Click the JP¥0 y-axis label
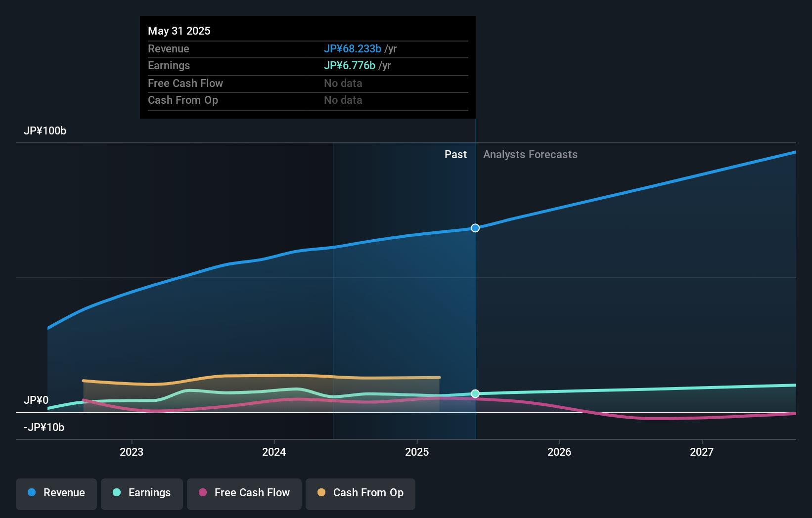 pos(36,400)
